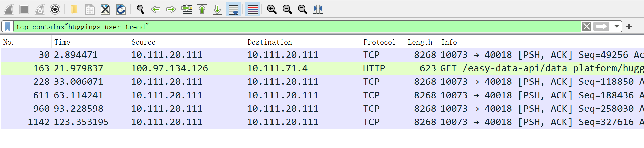Restart the current capture
Image resolution: width=644 pixels, height=148 pixels.
(x=40, y=9)
